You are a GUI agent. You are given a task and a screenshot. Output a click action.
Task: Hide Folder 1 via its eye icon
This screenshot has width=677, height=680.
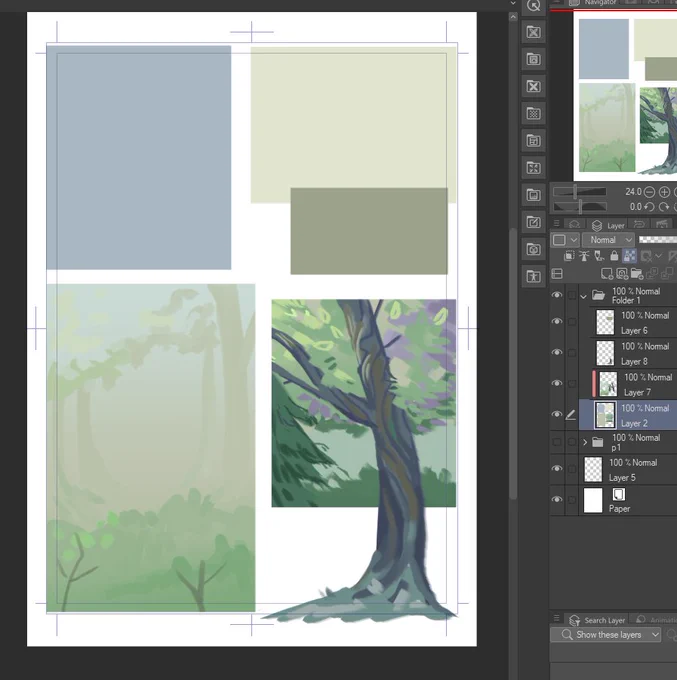(x=557, y=295)
